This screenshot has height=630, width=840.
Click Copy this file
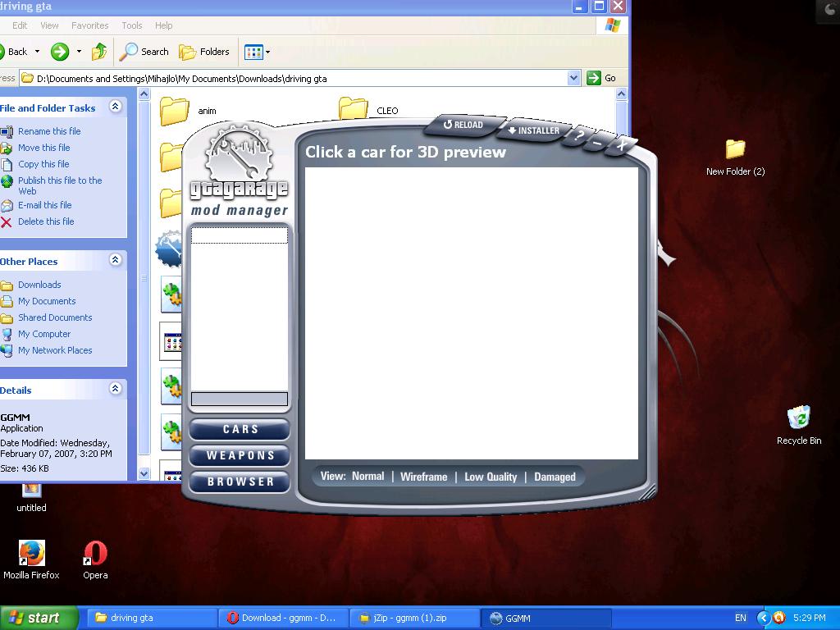pos(43,164)
